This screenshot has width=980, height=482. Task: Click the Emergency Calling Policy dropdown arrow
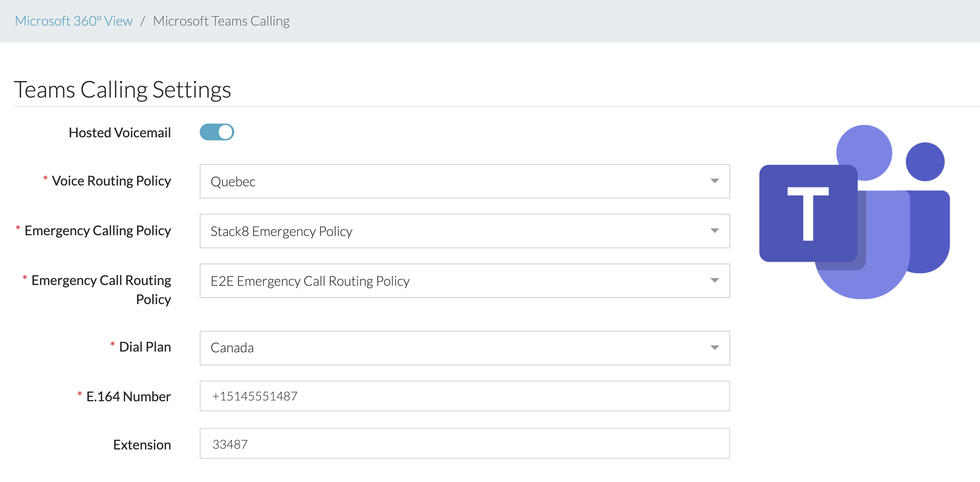pyautogui.click(x=714, y=231)
